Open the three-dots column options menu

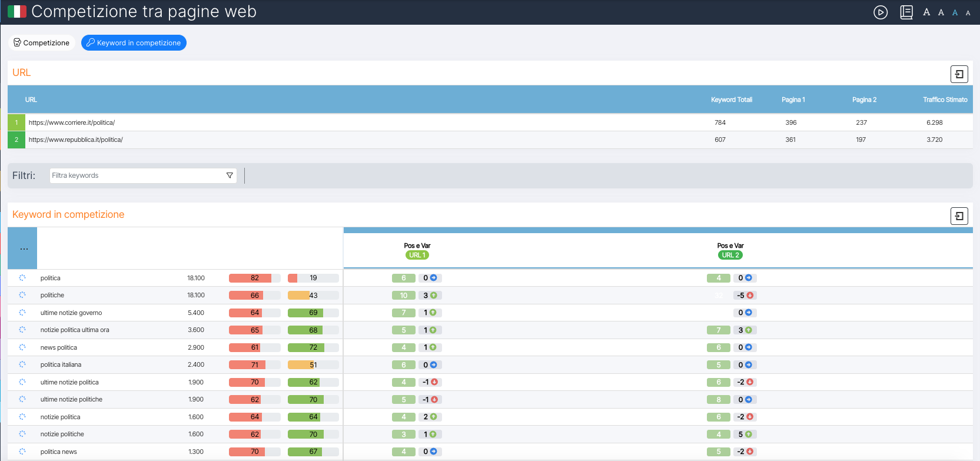24,248
